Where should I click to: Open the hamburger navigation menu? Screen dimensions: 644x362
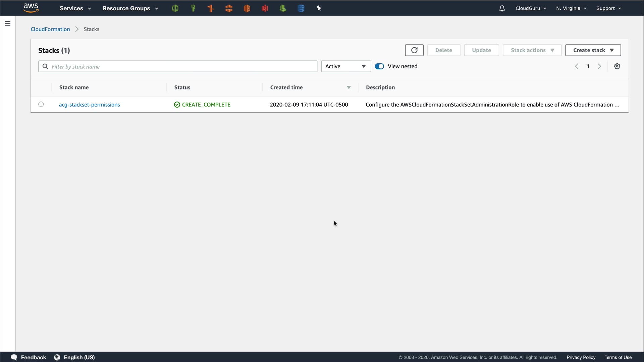8,23
